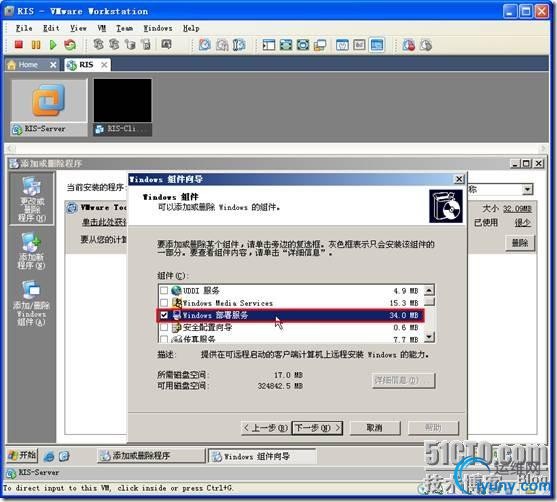
Task: Click the Replay toolbar icon
Action: [426, 45]
